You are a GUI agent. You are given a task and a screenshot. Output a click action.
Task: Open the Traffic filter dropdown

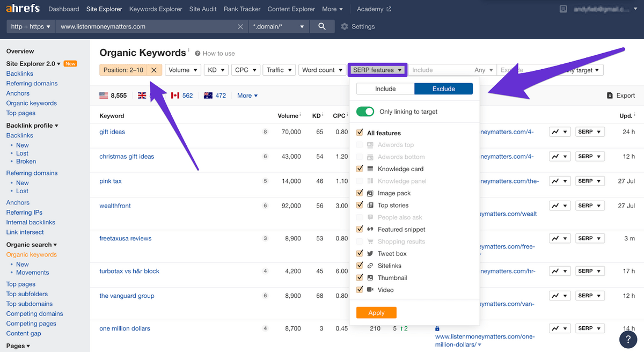[279, 70]
